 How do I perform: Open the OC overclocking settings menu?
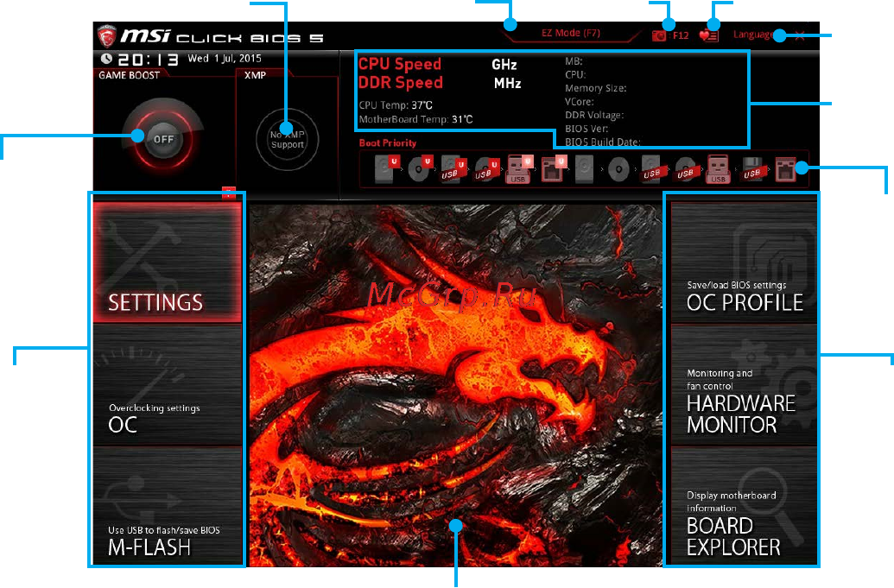(x=168, y=385)
